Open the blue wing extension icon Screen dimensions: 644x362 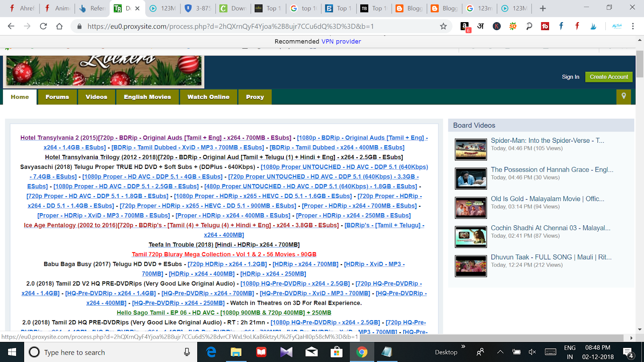(593, 26)
